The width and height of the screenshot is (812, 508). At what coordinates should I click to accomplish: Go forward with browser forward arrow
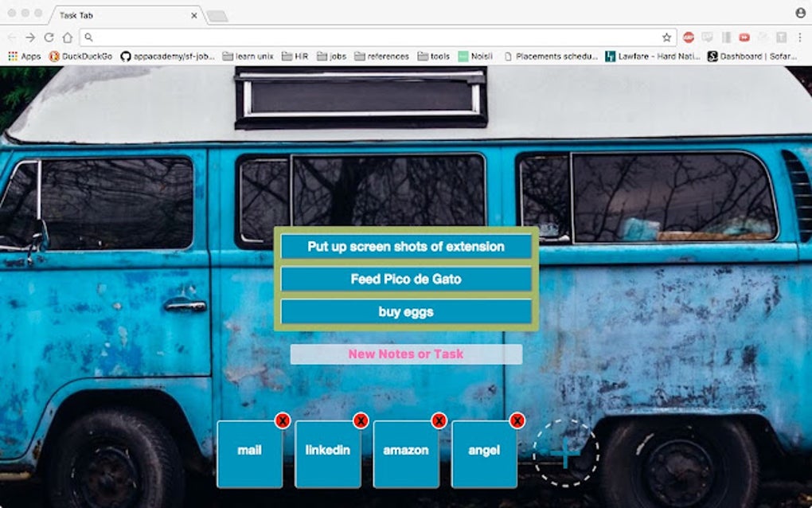point(30,37)
